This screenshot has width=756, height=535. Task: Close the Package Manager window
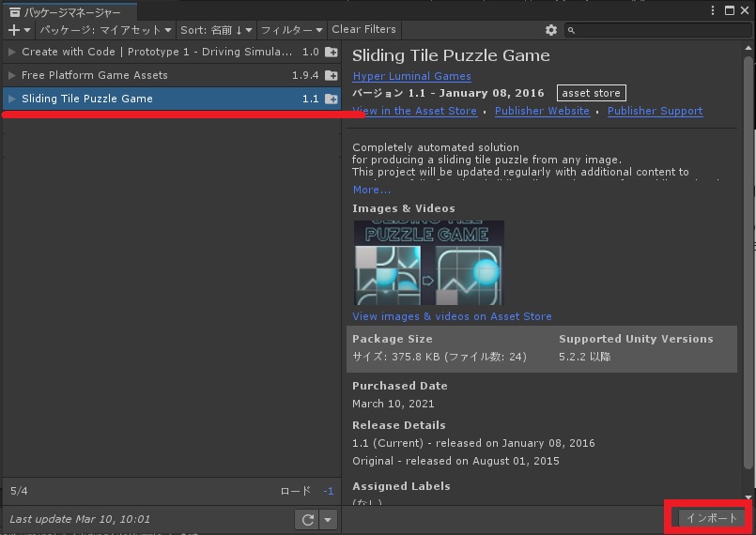[745, 10]
